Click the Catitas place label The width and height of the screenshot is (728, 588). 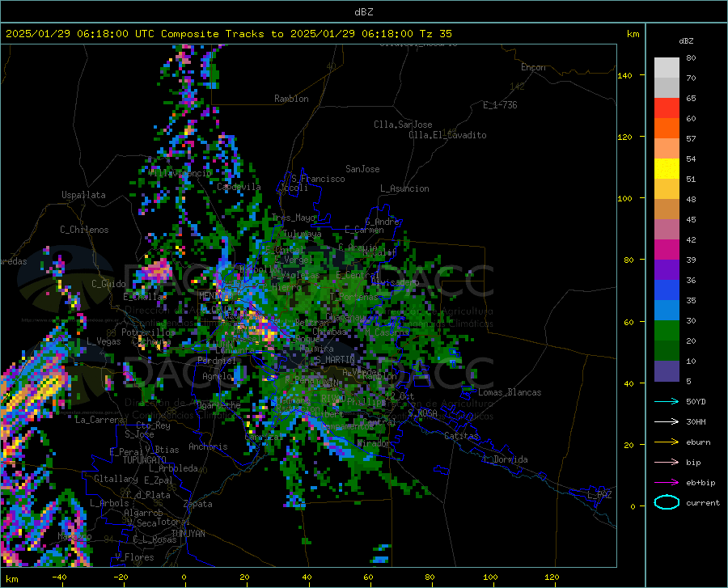click(461, 436)
